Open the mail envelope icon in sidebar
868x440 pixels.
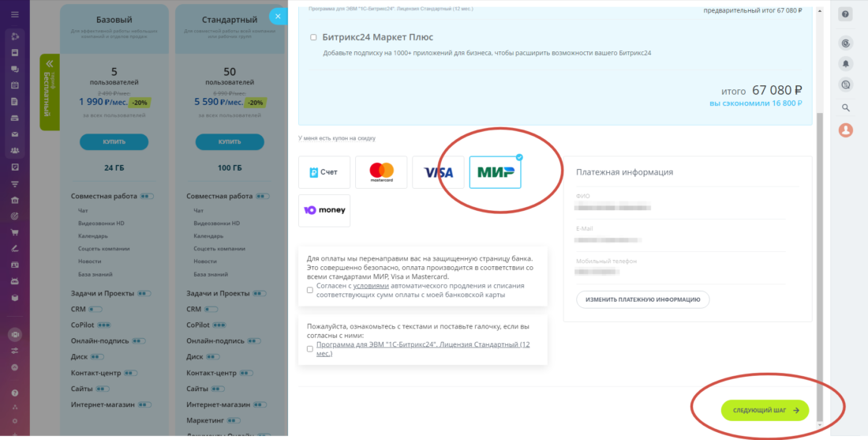click(15, 134)
